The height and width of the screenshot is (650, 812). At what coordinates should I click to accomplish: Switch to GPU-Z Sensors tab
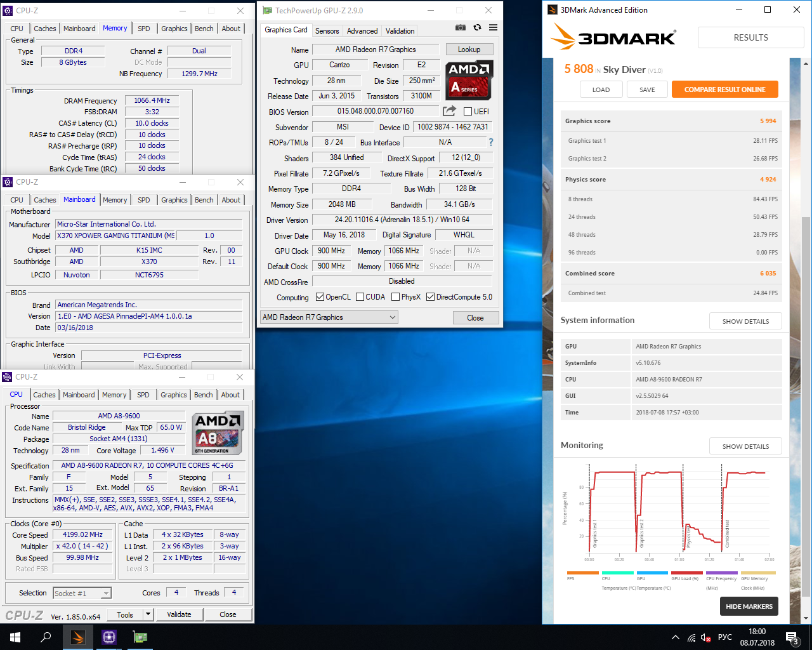coord(327,30)
